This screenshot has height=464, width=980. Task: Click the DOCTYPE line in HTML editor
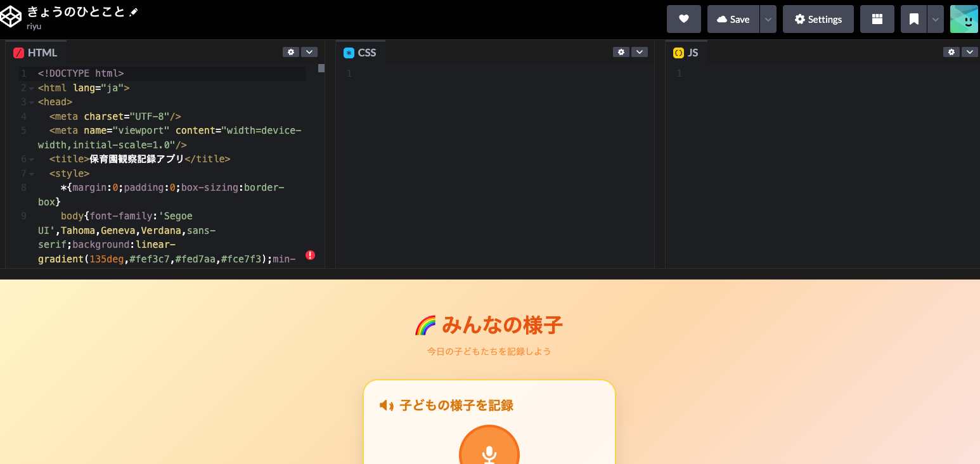(81, 74)
